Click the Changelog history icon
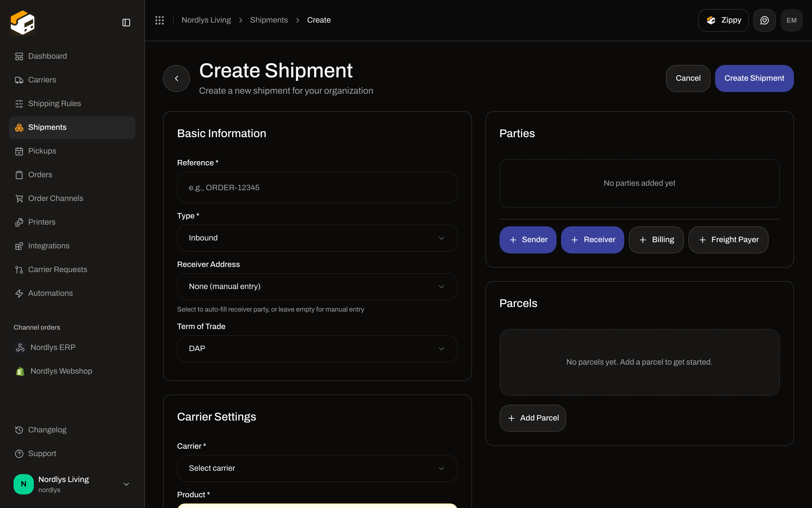This screenshot has width=812, height=508. tap(19, 430)
